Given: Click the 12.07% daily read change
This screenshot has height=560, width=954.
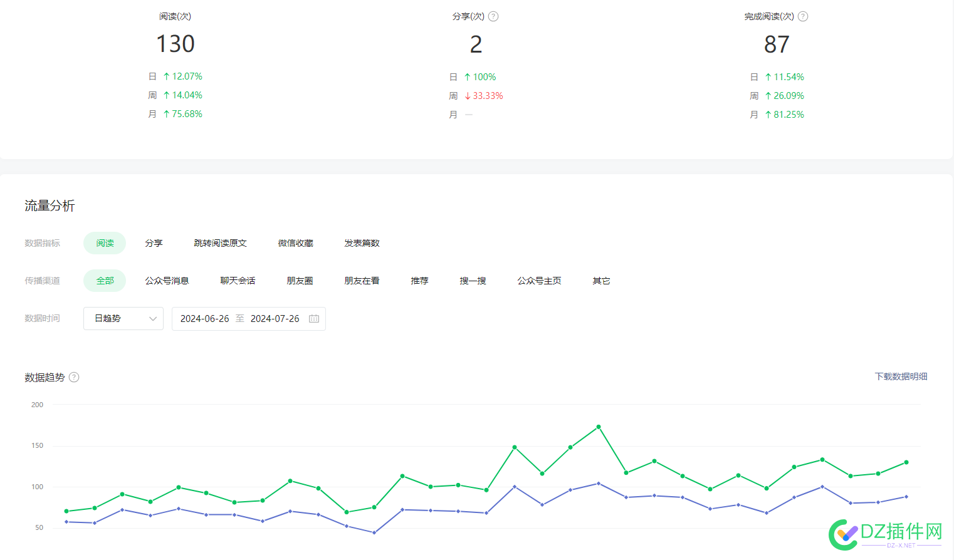Looking at the screenshot, I should (x=187, y=76).
